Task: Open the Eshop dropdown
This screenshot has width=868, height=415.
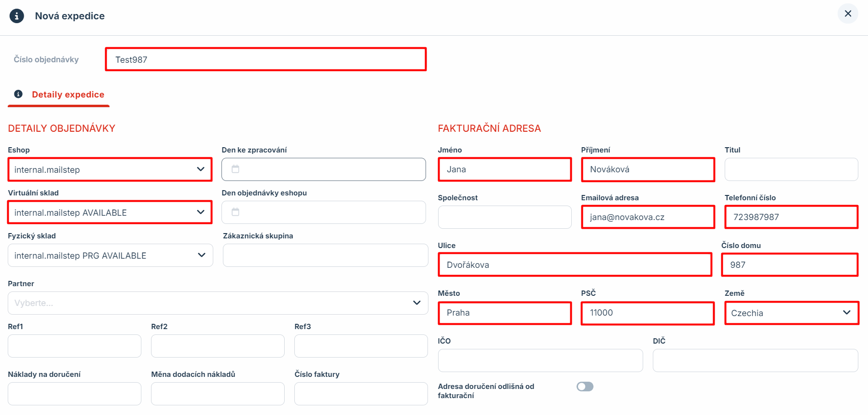Action: 110,169
